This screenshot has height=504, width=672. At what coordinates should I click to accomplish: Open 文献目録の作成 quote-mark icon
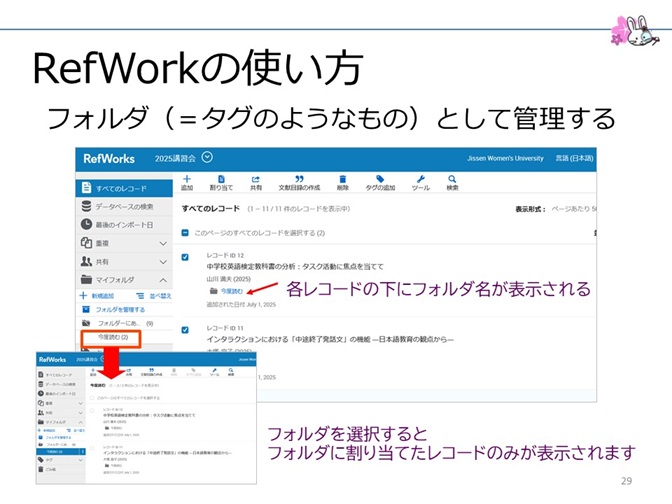coord(299,180)
